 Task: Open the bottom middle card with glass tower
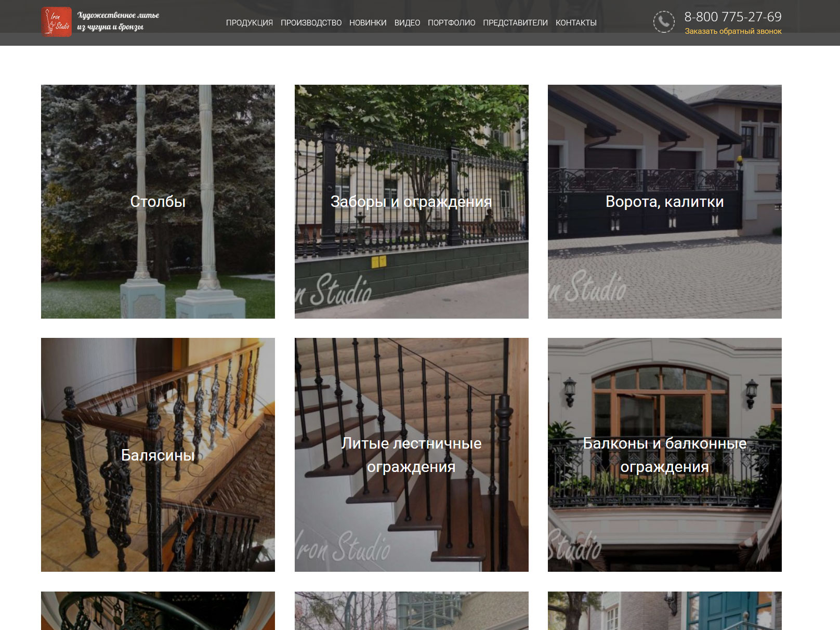412,611
